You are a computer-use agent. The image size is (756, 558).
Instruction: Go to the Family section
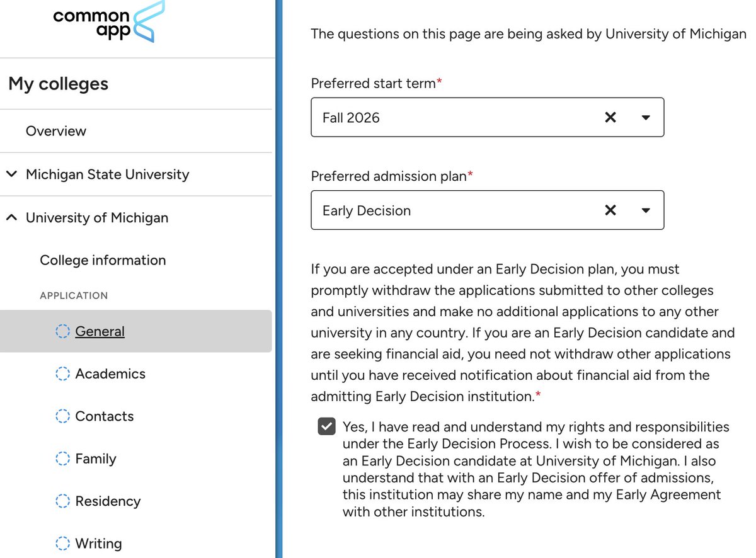(96, 458)
